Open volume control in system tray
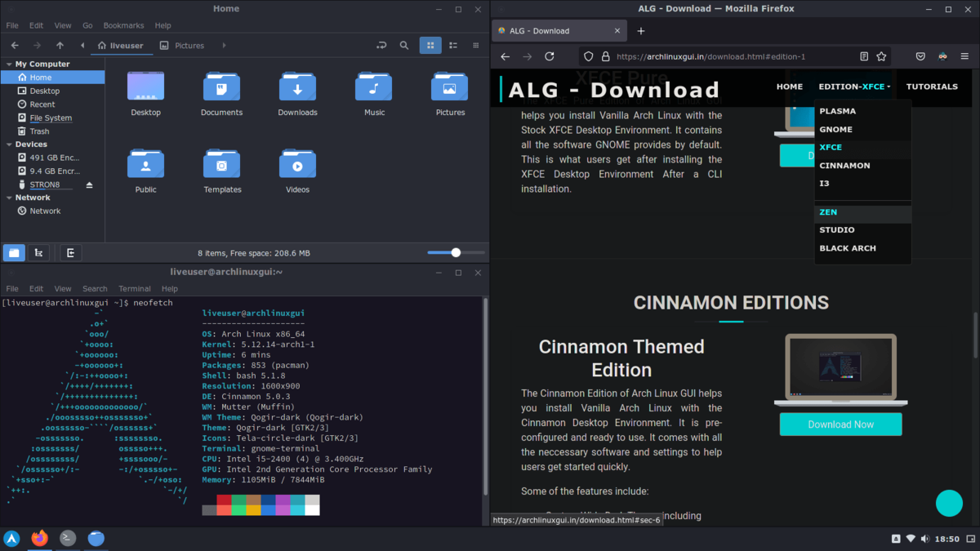This screenshot has width=980, height=551. [924, 539]
